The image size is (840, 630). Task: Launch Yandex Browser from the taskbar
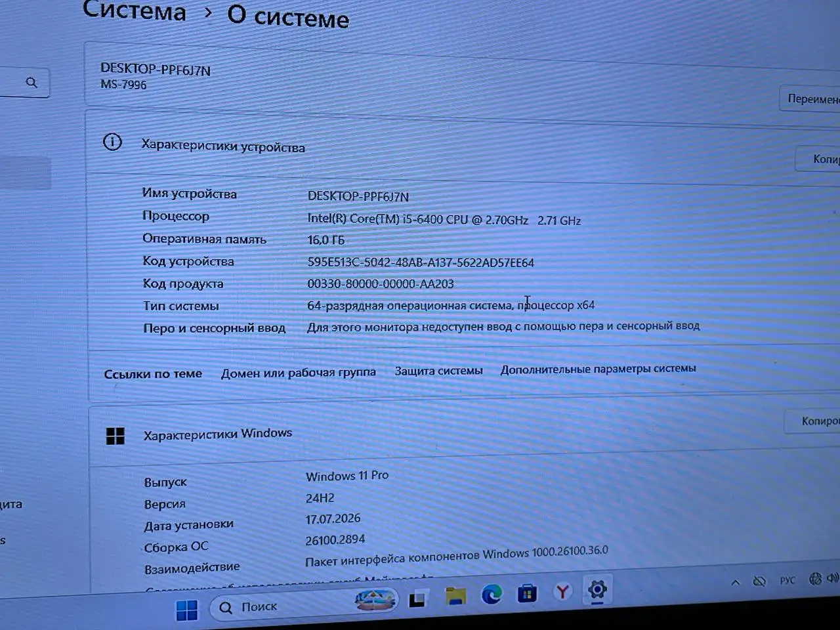[562, 592]
